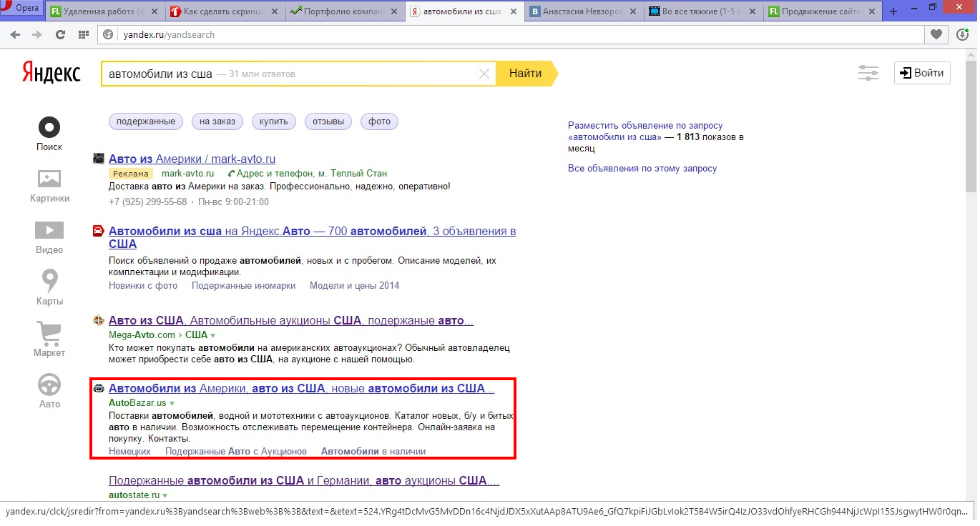Select Поиск in left sidebar
Image resolution: width=980 pixels, height=526 pixels.
(49, 134)
